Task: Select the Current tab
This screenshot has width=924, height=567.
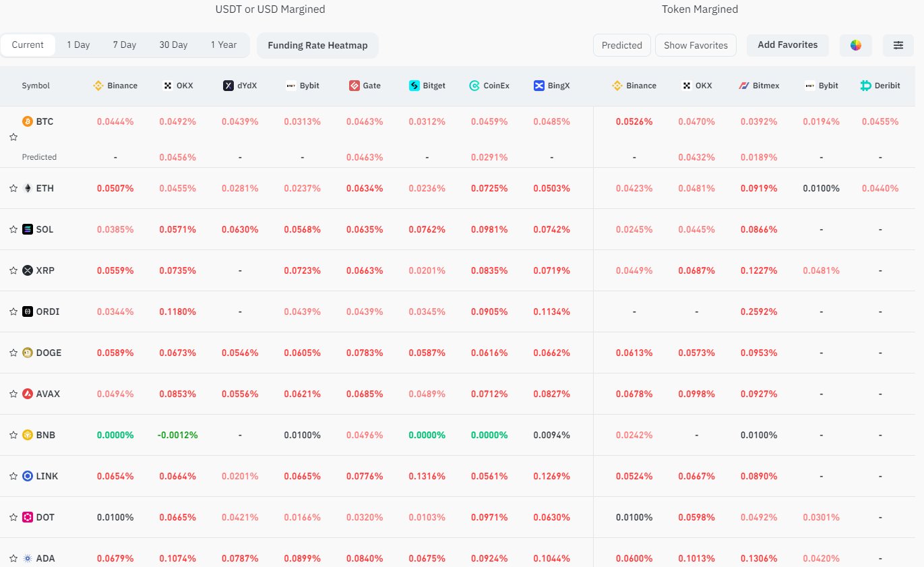Action: (x=28, y=44)
